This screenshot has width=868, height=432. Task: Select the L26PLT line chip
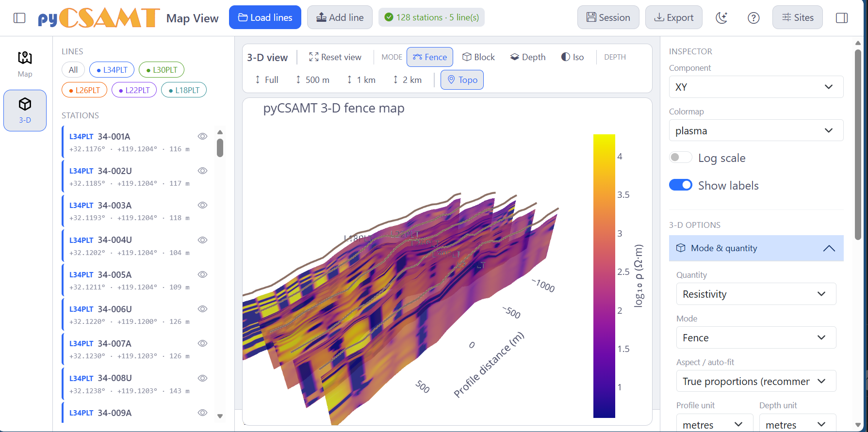84,90
